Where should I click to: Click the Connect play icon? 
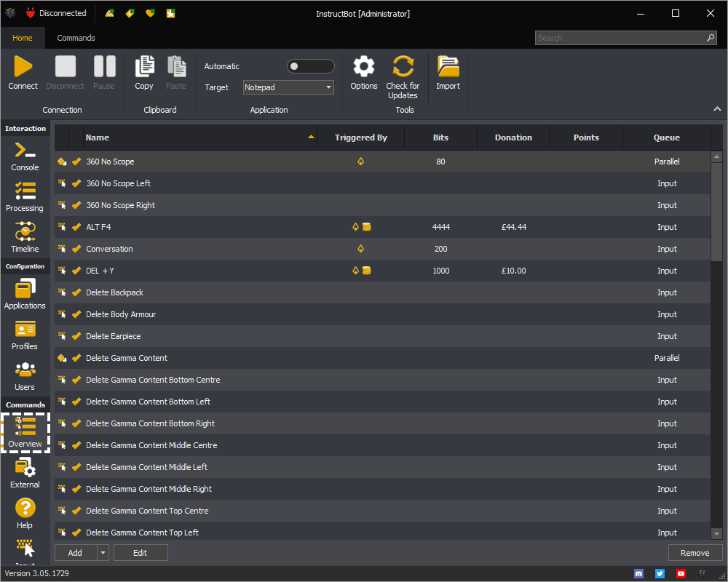23,66
